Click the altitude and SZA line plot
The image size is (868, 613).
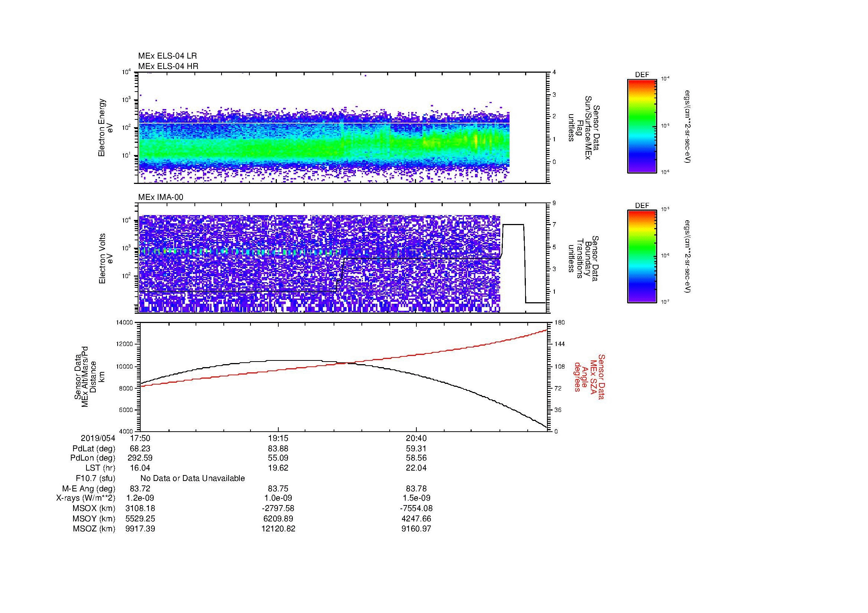click(343, 377)
